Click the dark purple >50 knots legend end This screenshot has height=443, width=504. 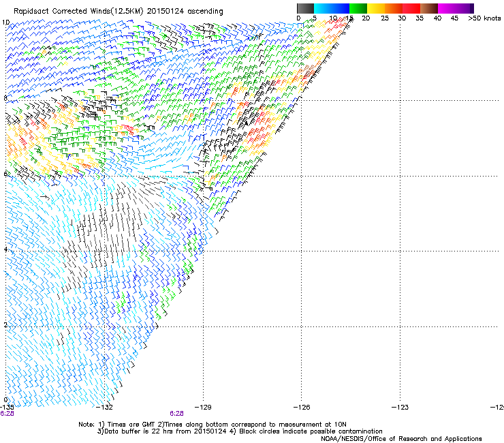pos(471,8)
